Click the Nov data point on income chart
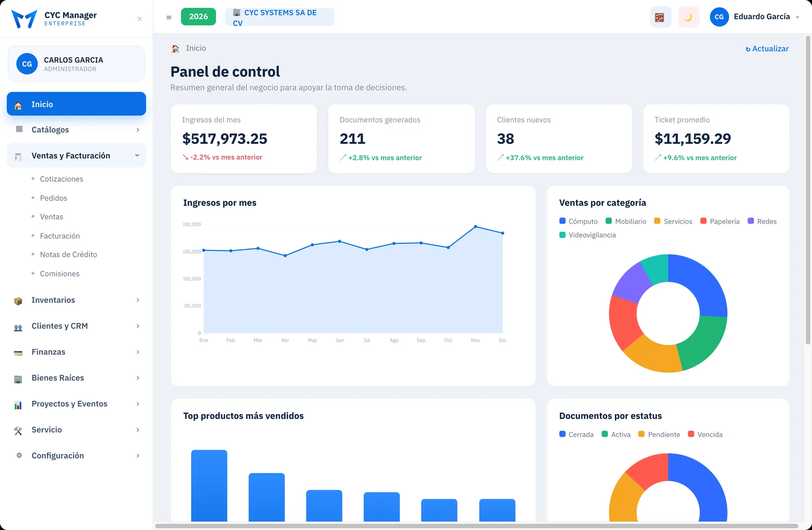The image size is (812, 530). coord(475,226)
